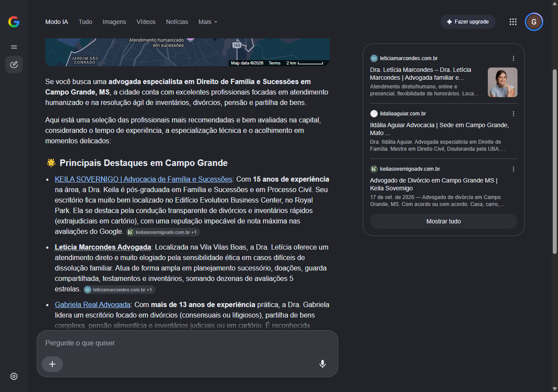Click the Principais Destaques em Campo Grande heading
The height and width of the screenshot is (392, 558).
point(143,163)
